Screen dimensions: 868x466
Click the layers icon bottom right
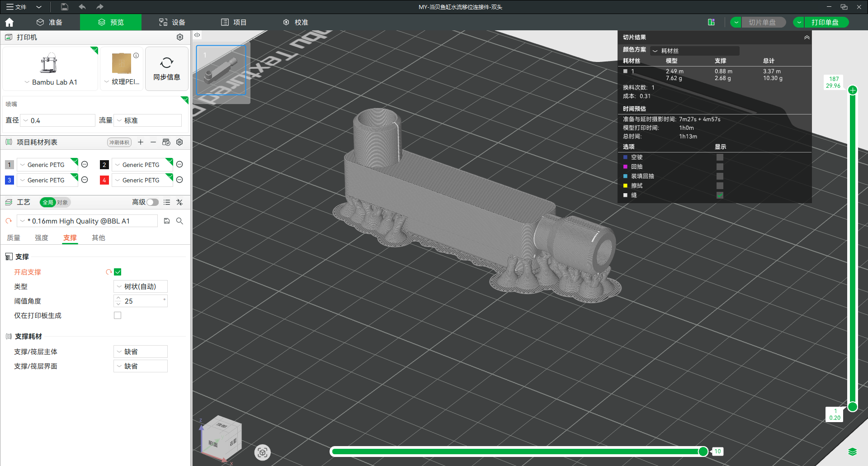(x=853, y=452)
